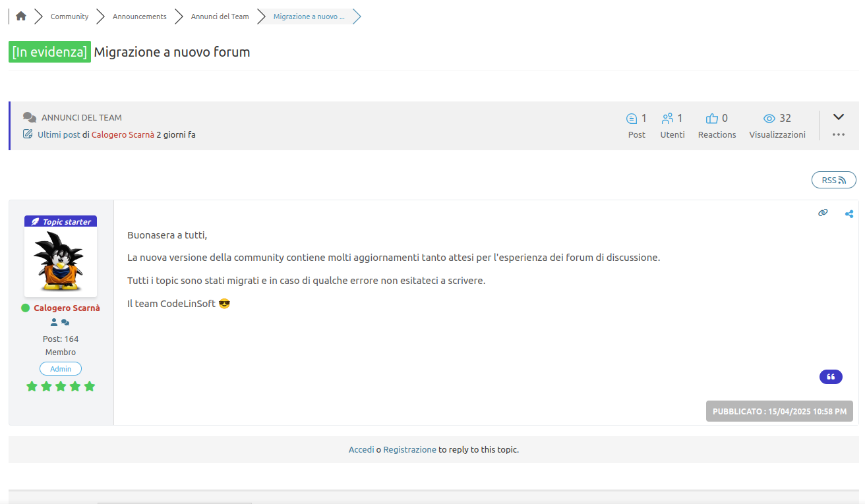Screen dimensions: 865x504
Task: Expand topic overview with chevron down
Action: point(839,117)
